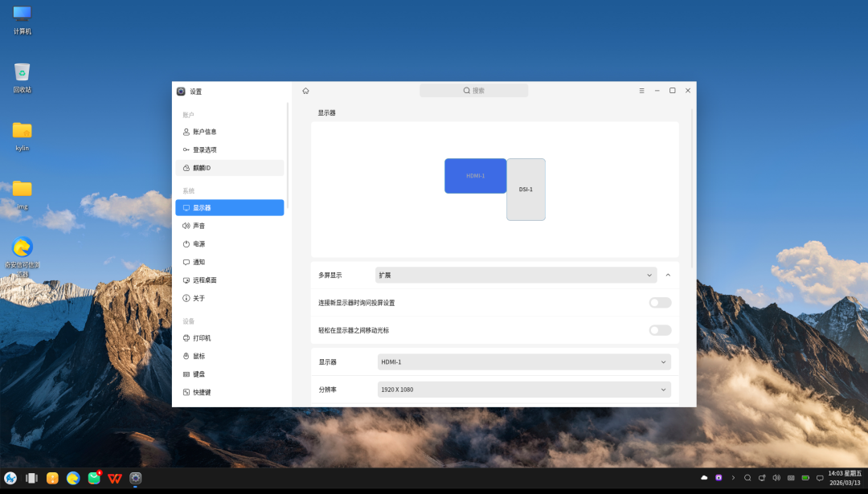868x494 pixels.
Task: Open 声音 settings in the sidebar
Action: pyautogui.click(x=230, y=226)
